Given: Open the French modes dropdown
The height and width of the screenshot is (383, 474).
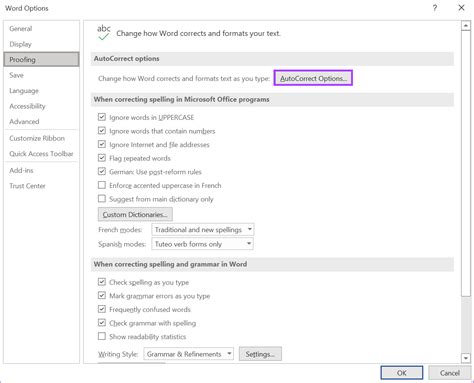Looking at the screenshot, I should pyautogui.click(x=203, y=230).
